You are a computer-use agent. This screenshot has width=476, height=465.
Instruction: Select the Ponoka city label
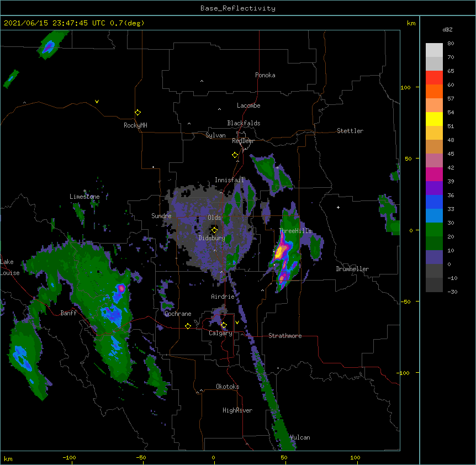point(265,75)
